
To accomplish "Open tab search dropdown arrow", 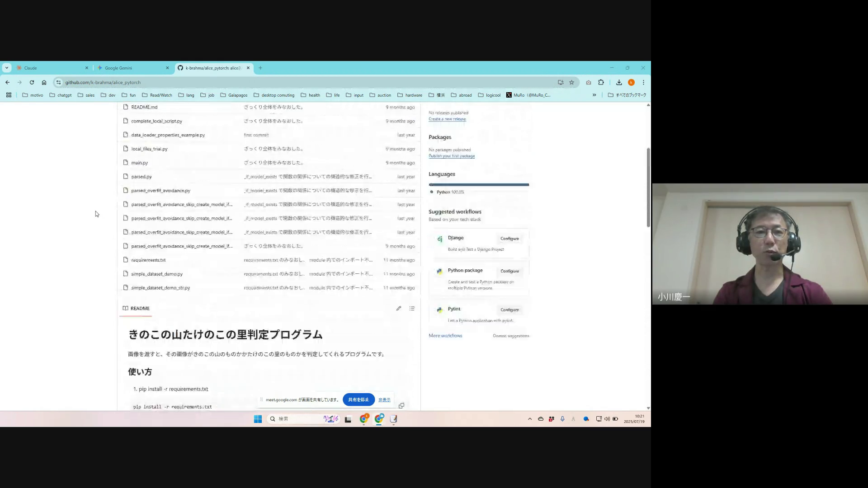I will [7, 68].
